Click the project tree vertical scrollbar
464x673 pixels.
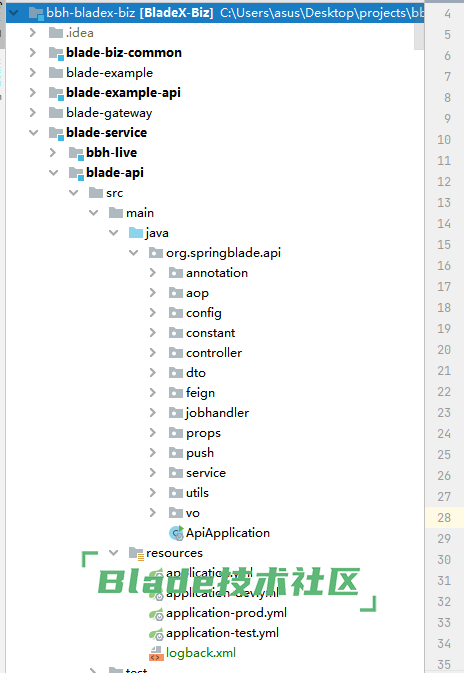[x=419, y=36]
